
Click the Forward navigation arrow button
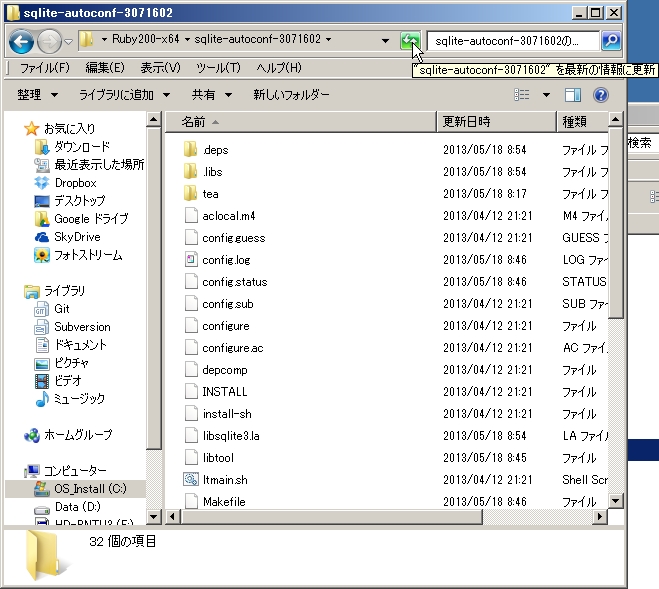click(x=50, y=41)
